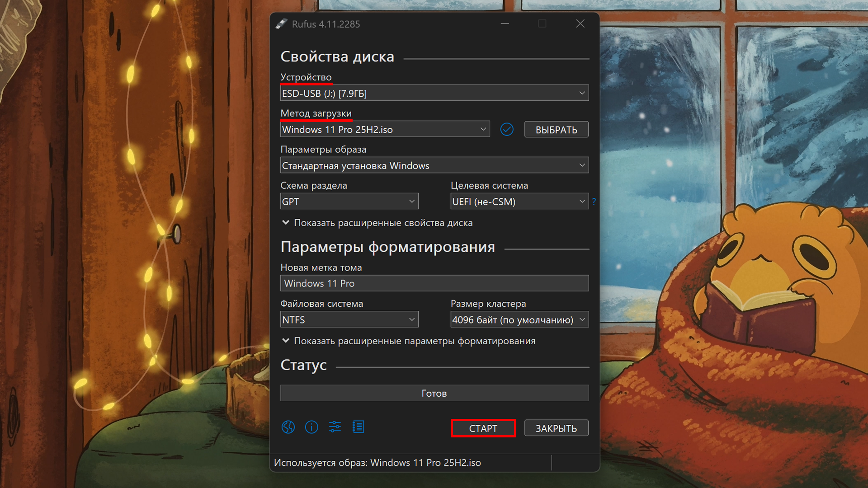Screen dimensions: 868x488
Task: Open the UEFI target system dropdown
Action: [519, 202]
